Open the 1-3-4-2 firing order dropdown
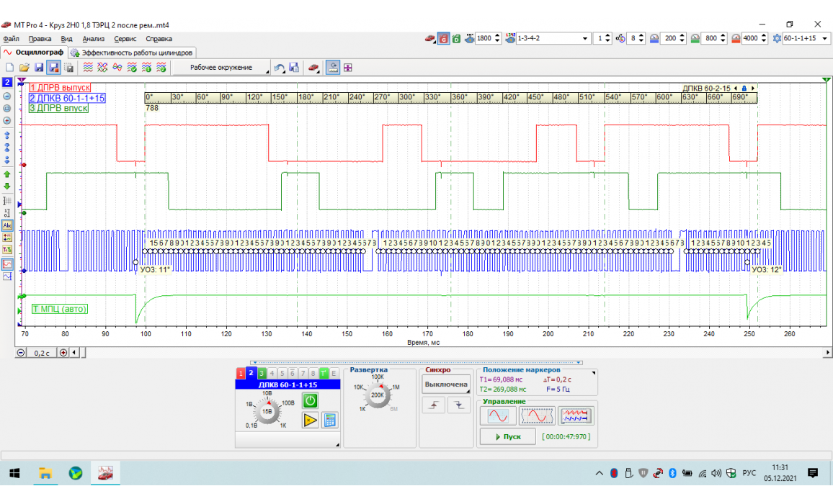The image size is (833, 504). [x=584, y=38]
